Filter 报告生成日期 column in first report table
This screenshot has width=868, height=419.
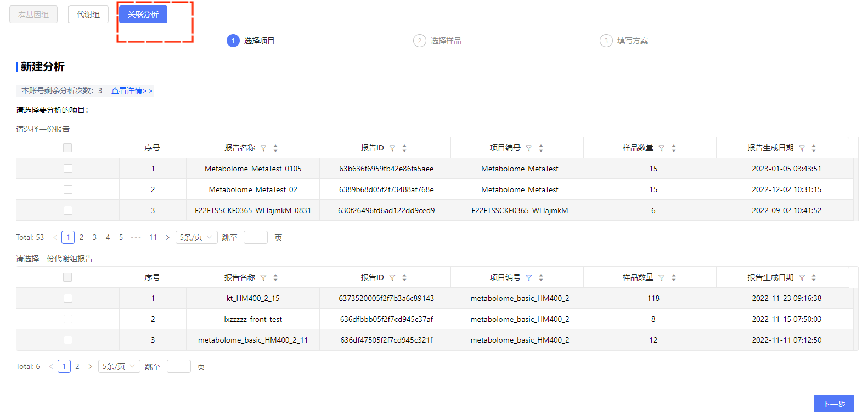(x=802, y=148)
